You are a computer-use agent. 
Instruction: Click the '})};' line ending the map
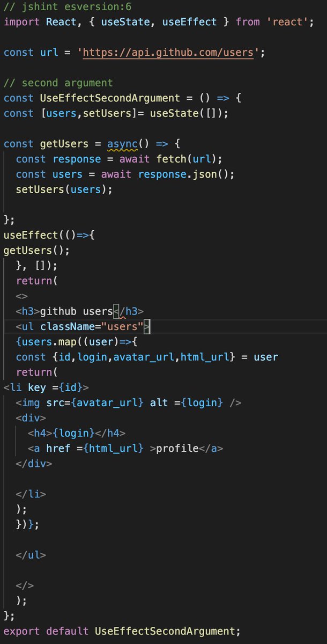click(28, 524)
